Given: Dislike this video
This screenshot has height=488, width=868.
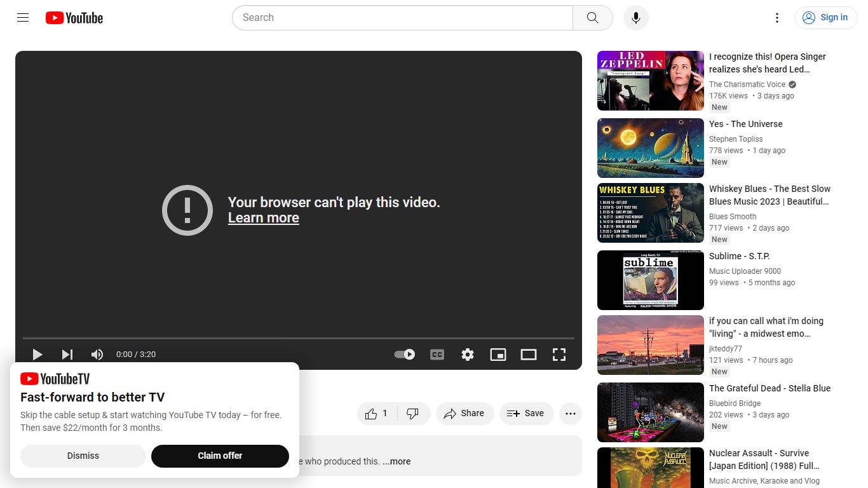Looking at the screenshot, I should (412, 414).
